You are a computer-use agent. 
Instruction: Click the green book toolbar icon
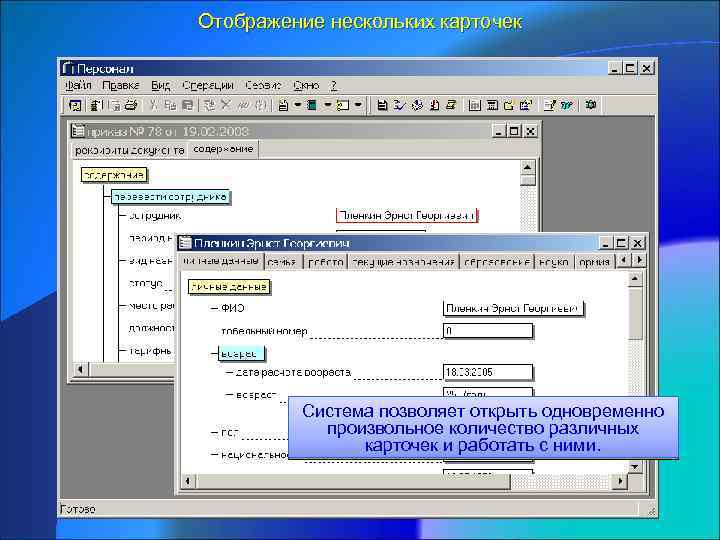coord(312,105)
